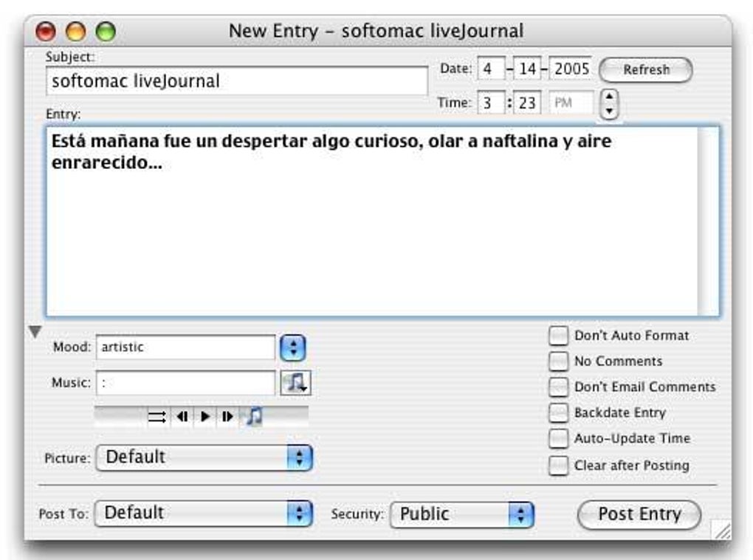
Task: Click the Entry area vertical scrollbar
Action: [709, 221]
